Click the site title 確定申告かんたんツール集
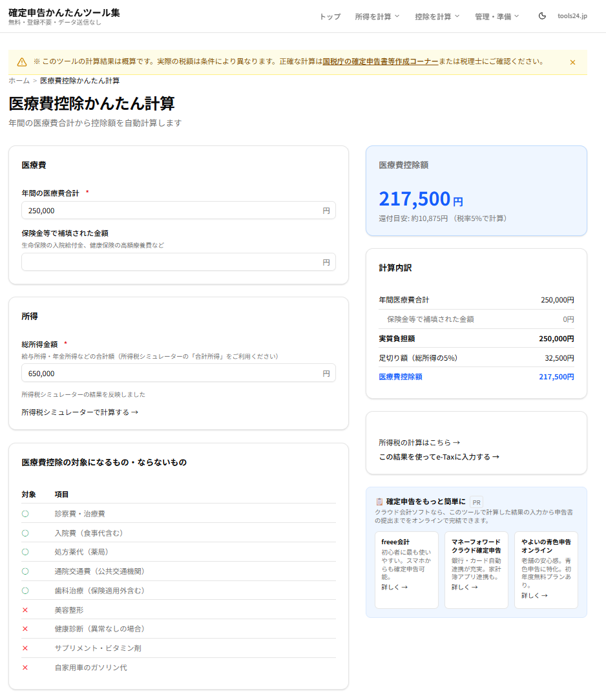The width and height of the screenshot is (606, 700). click(x=64, y=12)
